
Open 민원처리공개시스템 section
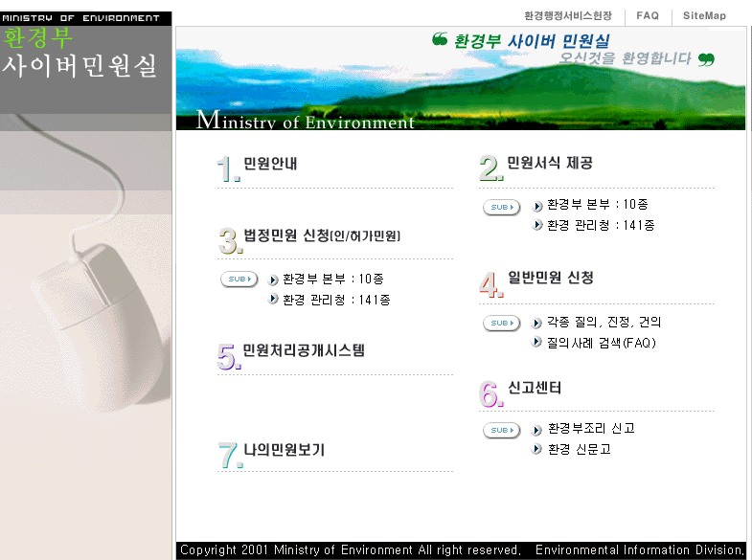click(304, 350)
